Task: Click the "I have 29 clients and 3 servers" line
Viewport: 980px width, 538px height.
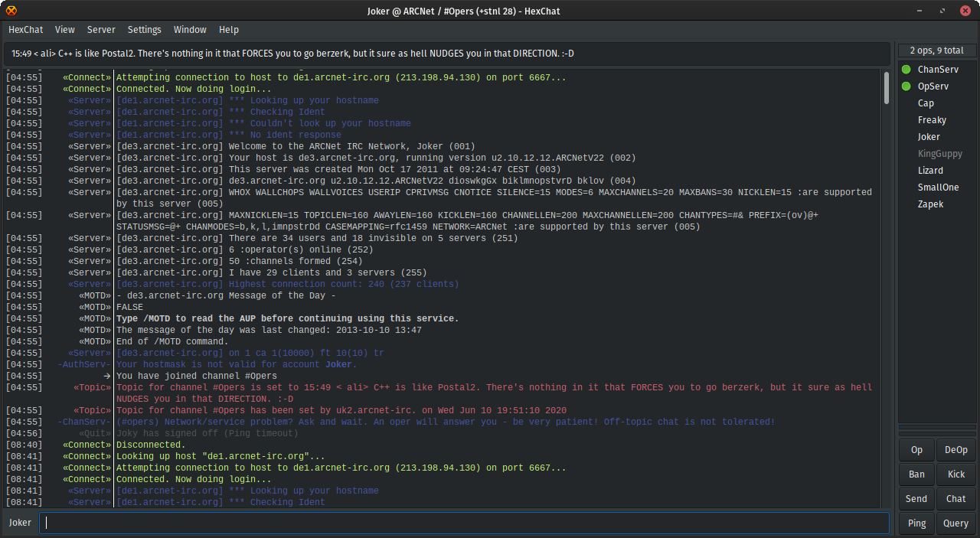Action: (272, 272)
